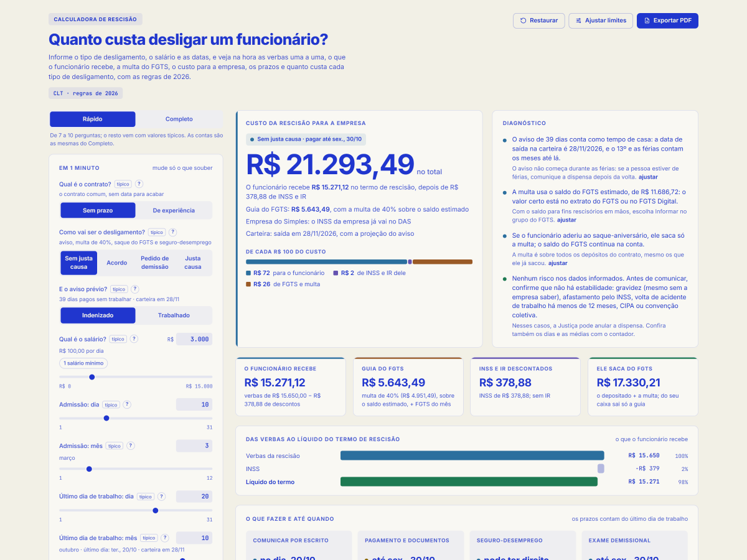Open help icon for 'Como vai ser o desligamento?'
The height and width of the screenshot is (560, 747).
(173, 232)
